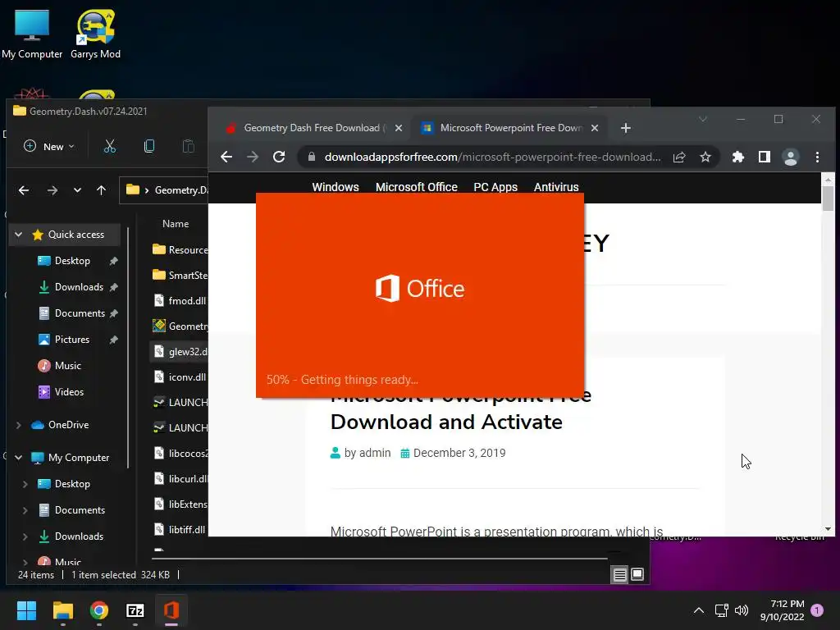Click the site lock icon in address bar
The image size is (840, 630).
click(311, 157)
